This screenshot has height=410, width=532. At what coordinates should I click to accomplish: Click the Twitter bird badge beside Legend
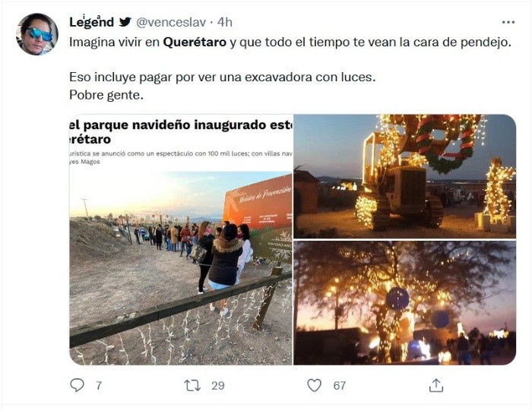125,22
